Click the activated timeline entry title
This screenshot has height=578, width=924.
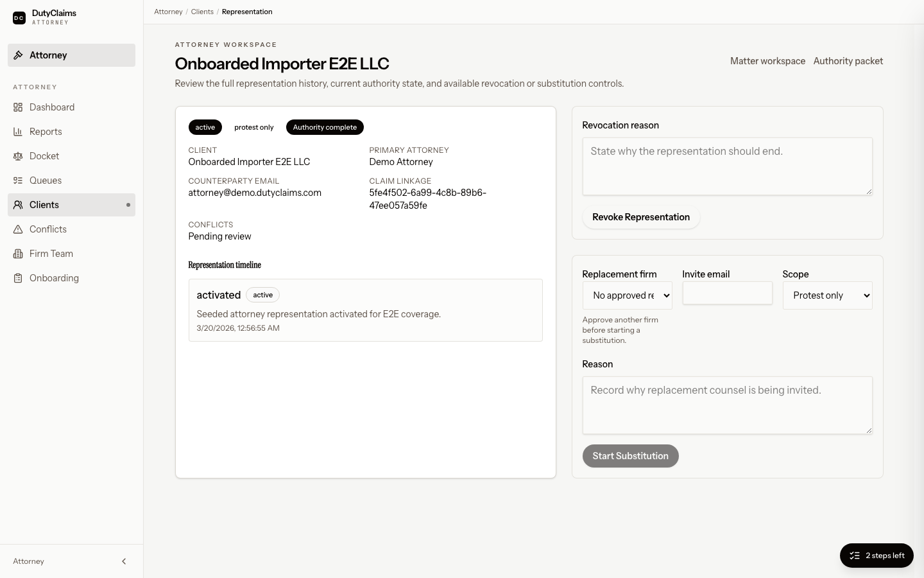[x=219, y=295]
